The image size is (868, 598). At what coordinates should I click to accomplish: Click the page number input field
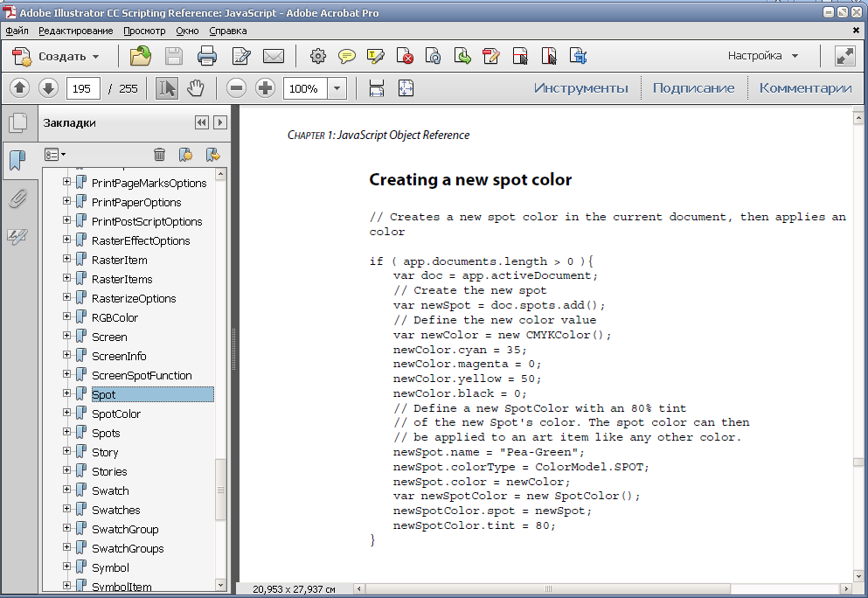pyautogui.click(x=82, y=88)
